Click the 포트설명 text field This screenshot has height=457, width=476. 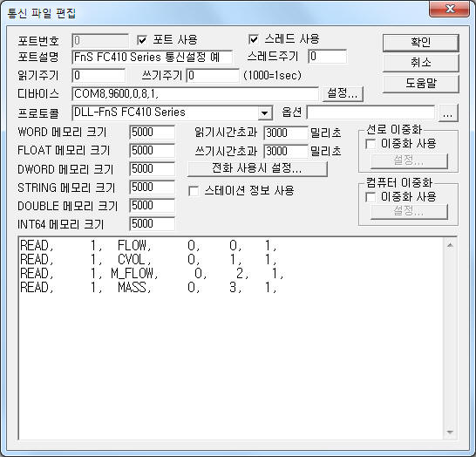(153, 57)
